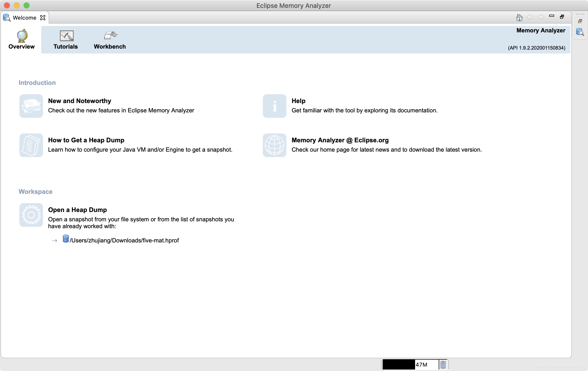Click 'Learn how to configure your Java VM' text
The image size is (588, 371).
(140, 150)
